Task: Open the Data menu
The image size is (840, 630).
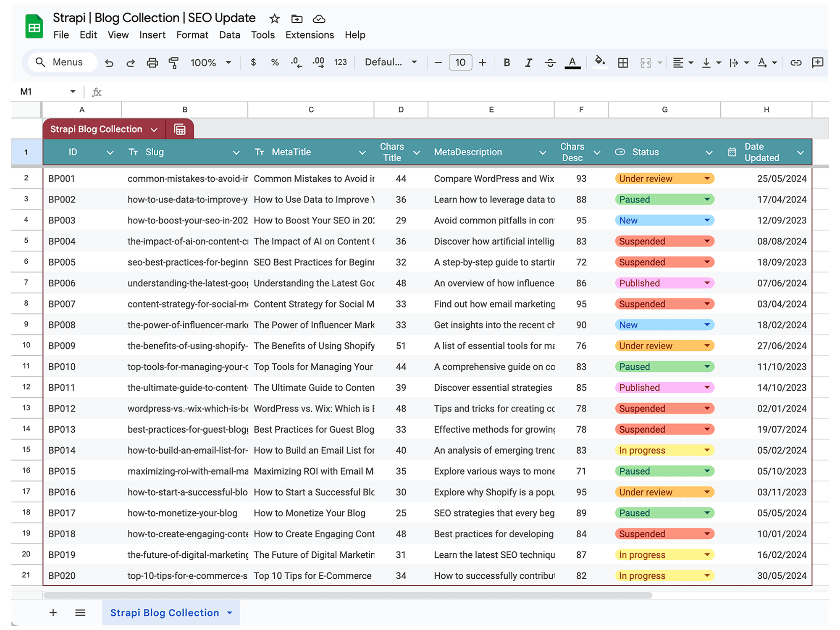Action: pyautogui.click(x=230, y=35)
